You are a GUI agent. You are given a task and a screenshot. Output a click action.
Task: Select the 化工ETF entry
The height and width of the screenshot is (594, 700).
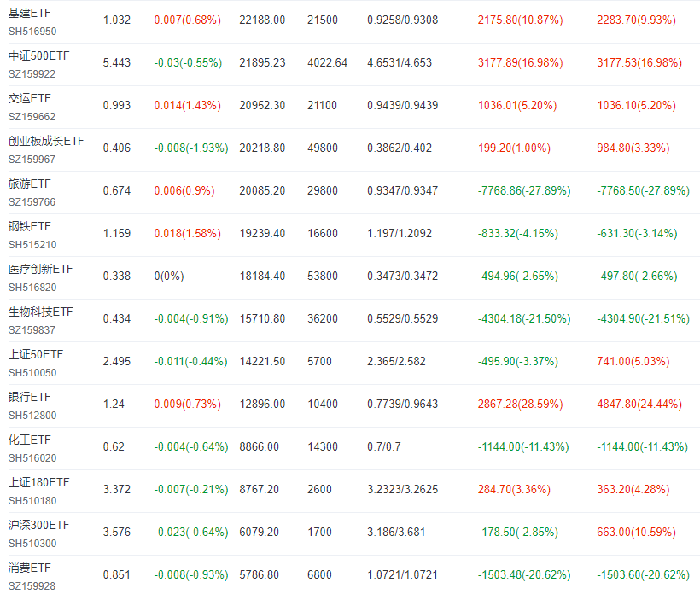point(30,440)
